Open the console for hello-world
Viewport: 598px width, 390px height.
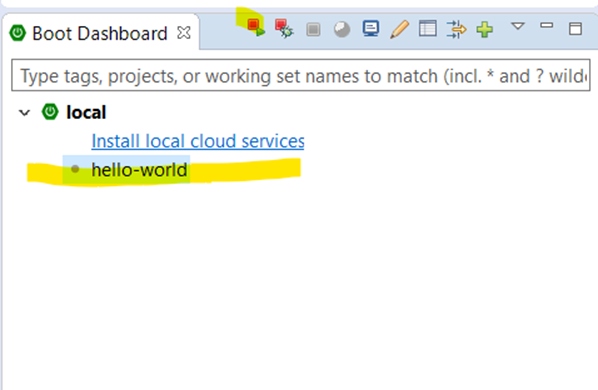click(371, 29)
